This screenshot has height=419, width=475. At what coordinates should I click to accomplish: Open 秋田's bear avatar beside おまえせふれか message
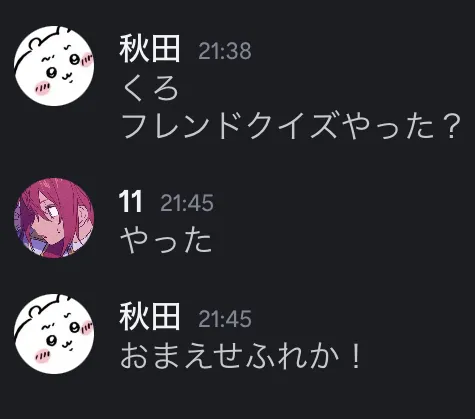coord(54,334)
